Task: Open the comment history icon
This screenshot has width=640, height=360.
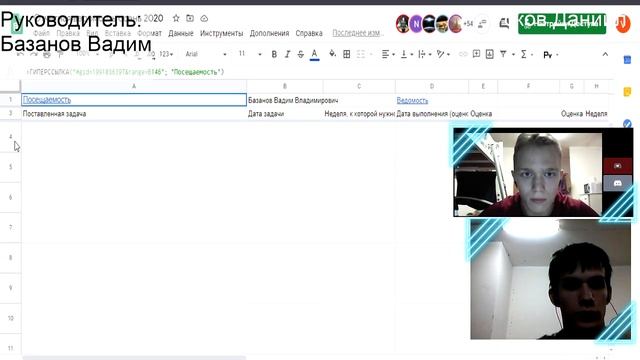Action: click(x=504, y=24)
